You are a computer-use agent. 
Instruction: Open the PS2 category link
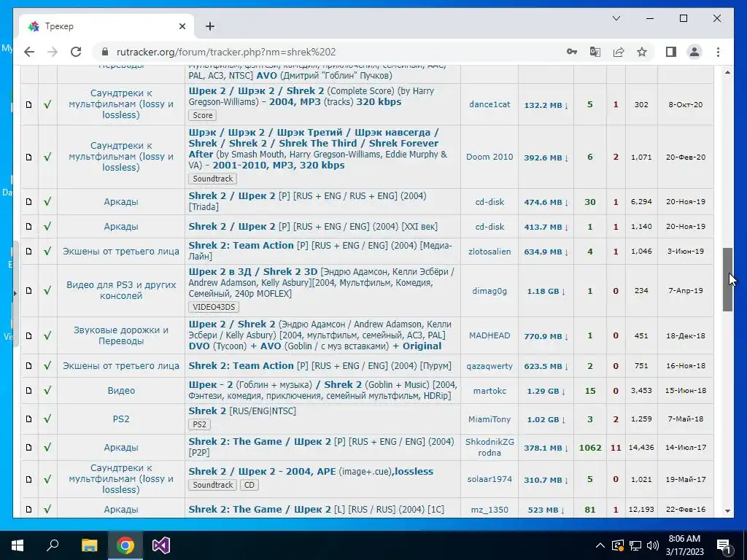(x=121, y=419)
